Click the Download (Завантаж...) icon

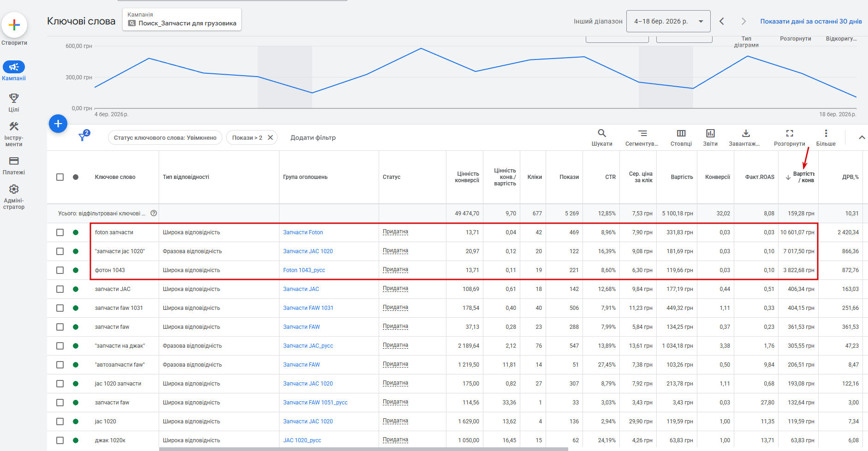click(745, 133)
